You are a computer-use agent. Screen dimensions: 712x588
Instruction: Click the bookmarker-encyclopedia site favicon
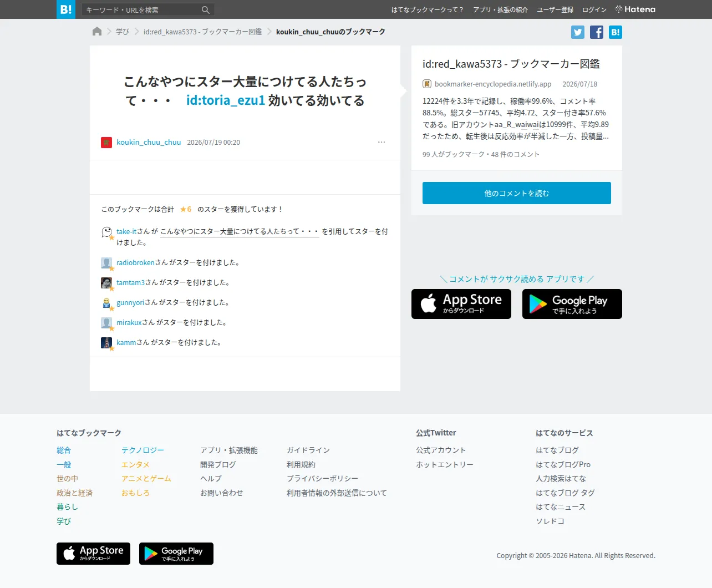[427, 84]
